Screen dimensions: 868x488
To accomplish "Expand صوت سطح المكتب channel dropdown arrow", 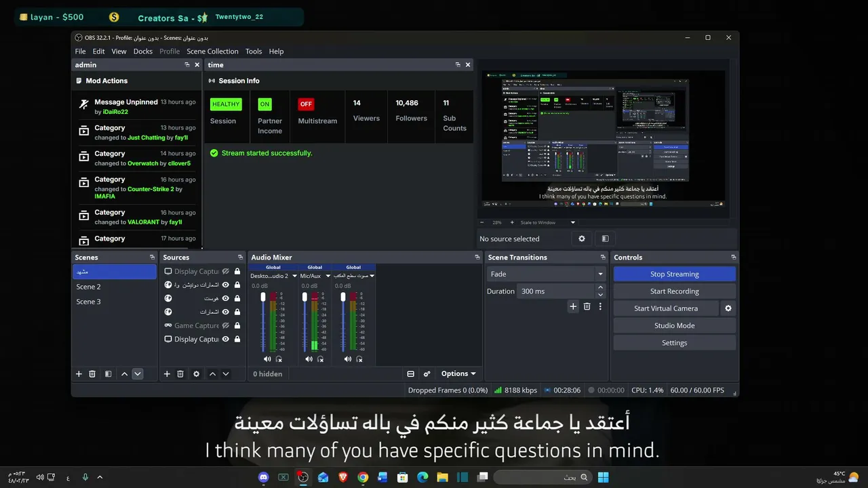I will (x=372, y=276).
